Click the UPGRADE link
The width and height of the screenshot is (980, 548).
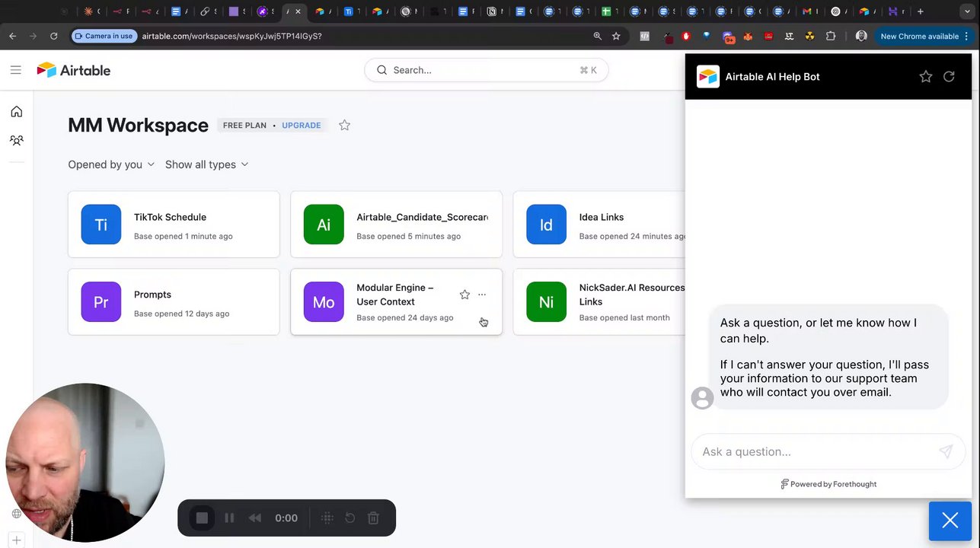click(301, 126)
